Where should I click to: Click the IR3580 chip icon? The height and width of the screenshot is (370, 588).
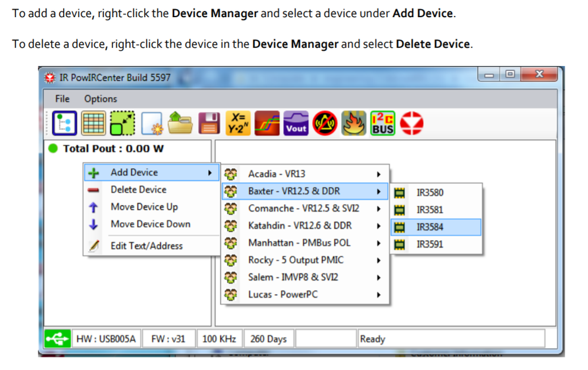pyautogui.click(x=400, y=193)
